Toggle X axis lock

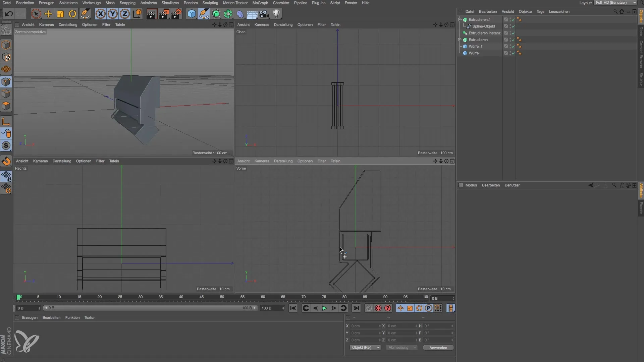pyautogui.click(x=100, y=14)
